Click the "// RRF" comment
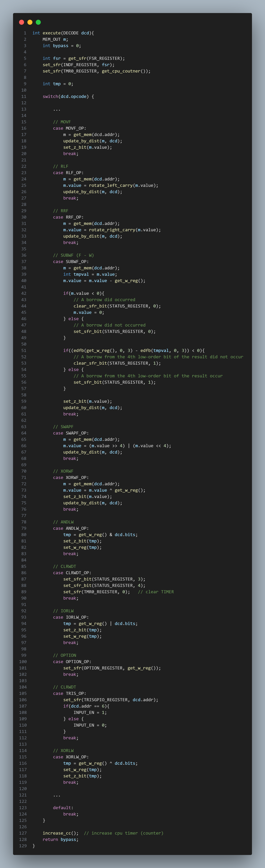 [61, 211]
